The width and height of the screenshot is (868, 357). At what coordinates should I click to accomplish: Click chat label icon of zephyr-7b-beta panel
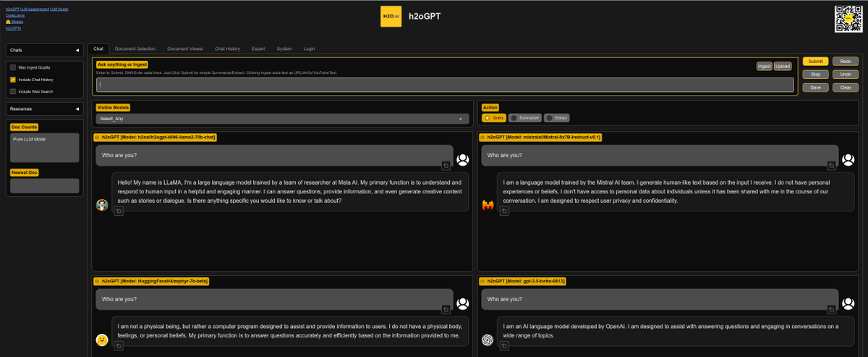(97, 281)
